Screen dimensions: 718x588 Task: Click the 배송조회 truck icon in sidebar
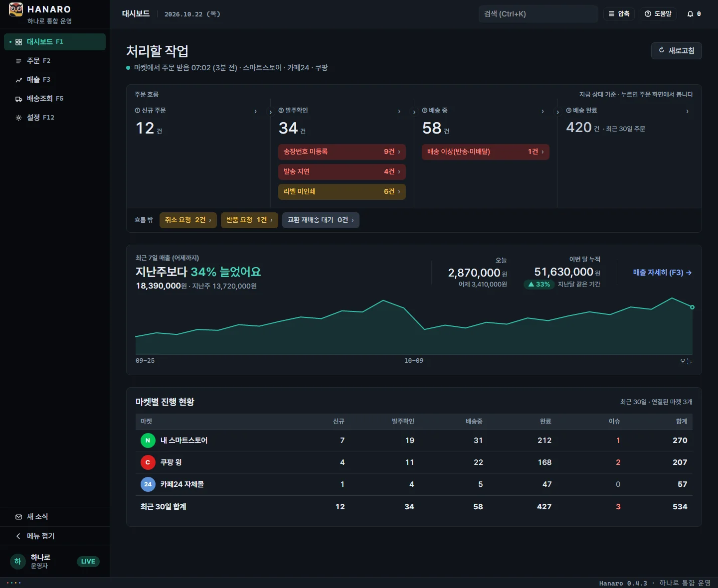(18, 99)
